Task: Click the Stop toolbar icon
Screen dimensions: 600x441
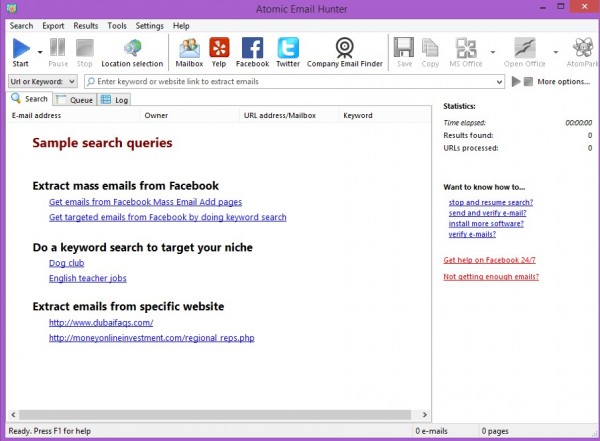Action: click(85, 48)
